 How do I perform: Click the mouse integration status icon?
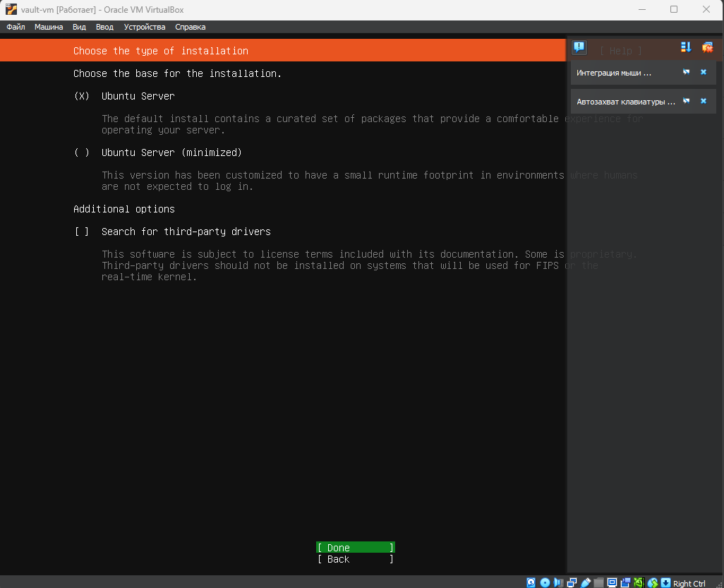653,582
